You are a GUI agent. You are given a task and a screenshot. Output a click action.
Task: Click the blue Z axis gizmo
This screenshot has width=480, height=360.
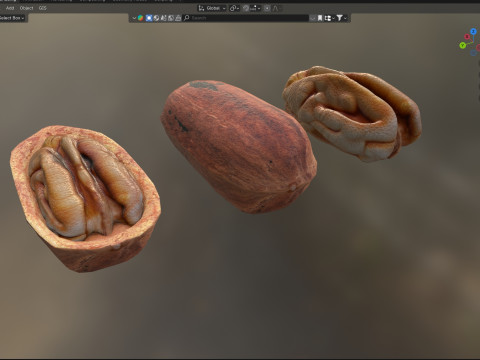point(473,31)
